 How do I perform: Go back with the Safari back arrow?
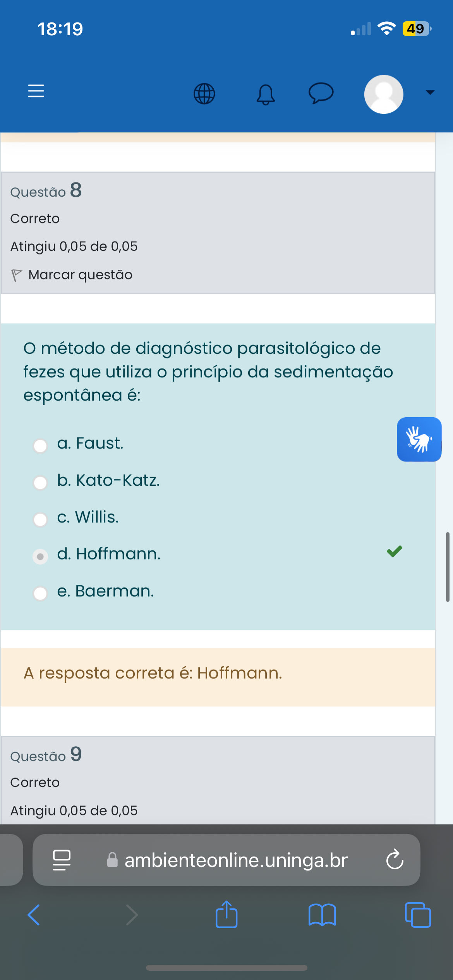[x=34, y=915]
